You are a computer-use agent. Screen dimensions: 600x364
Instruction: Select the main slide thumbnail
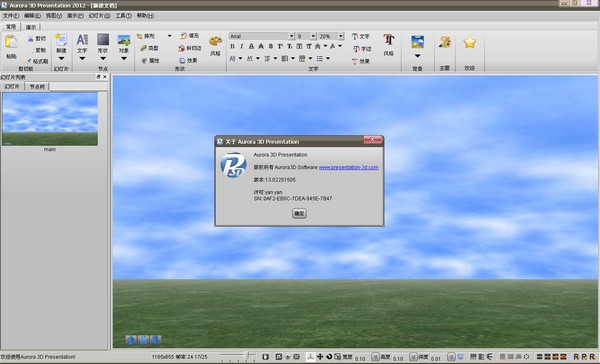pyautogui.click(x=50, y=119)
